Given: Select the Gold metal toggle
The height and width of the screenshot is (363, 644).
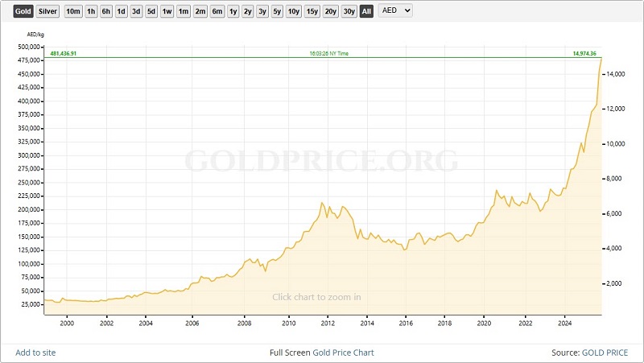Looking at the screenshot, I should [23, 11].
